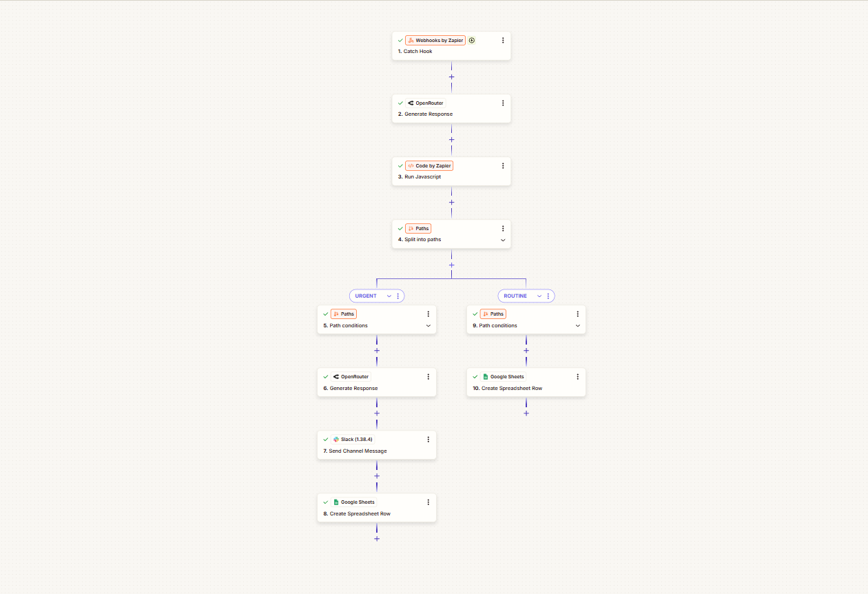Click the Slack app badge on step 7
Viewport: 868px width, 594px height.
(x=353, y=439)
